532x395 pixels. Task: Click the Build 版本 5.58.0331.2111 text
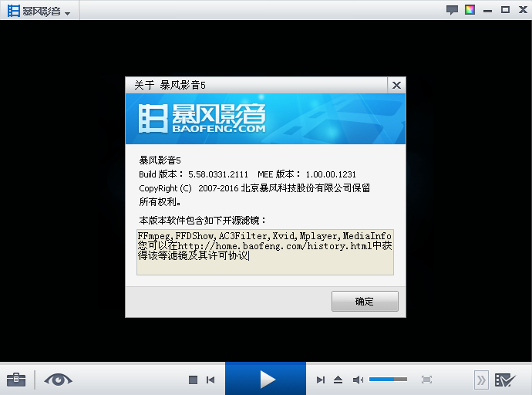(x=194, y=174)
